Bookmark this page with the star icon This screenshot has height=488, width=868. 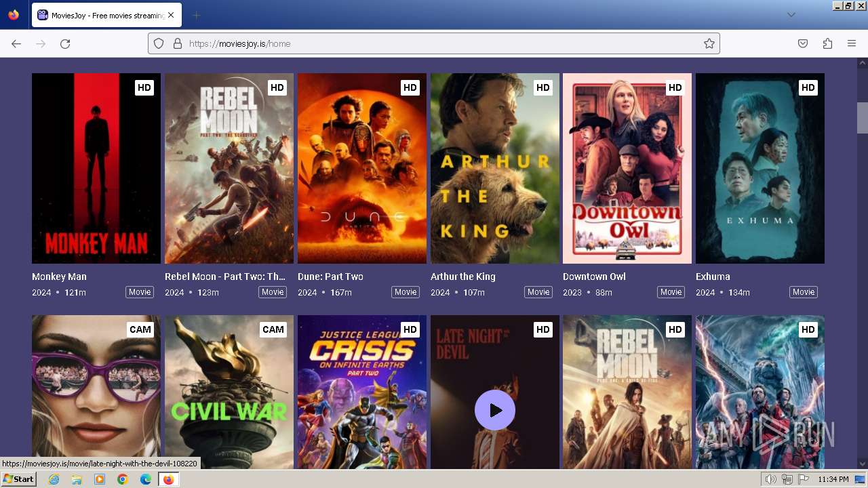click(709, 43)
